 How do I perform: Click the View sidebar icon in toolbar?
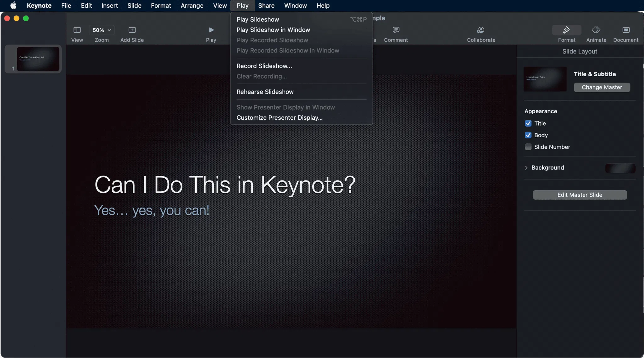point(77,30)
